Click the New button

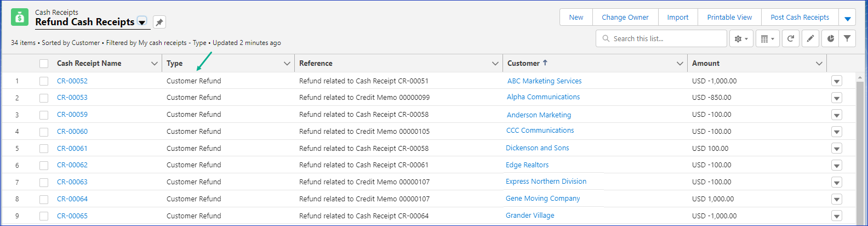pos(576,18)
